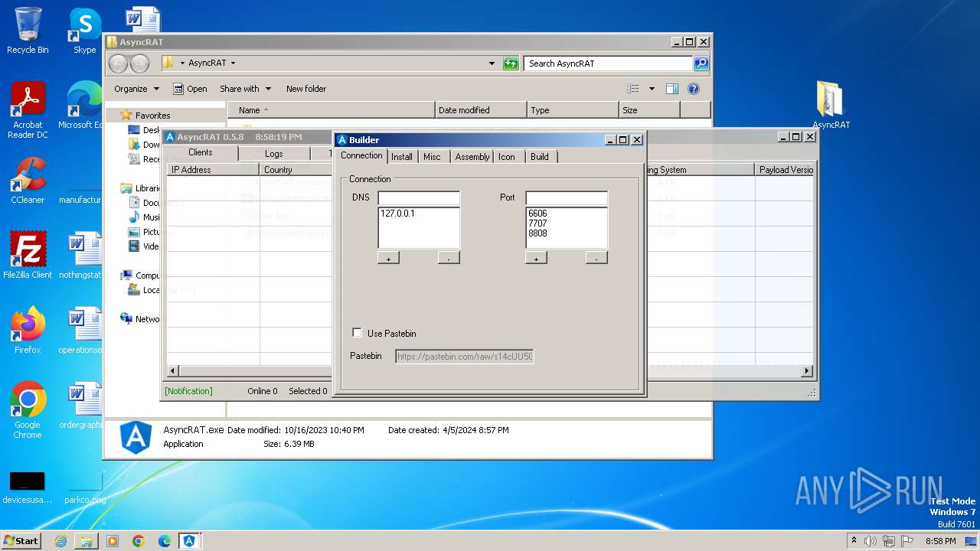Click the volume tray icon
Image resolution: width=980 pixels, height=551 pixels.
(871, 541)
